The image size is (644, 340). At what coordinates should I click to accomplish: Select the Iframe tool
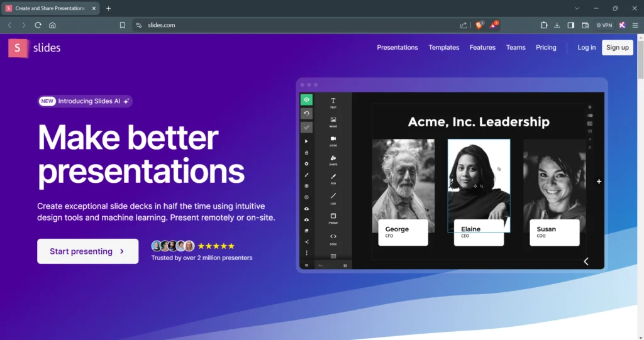click(x=333, y=218)
